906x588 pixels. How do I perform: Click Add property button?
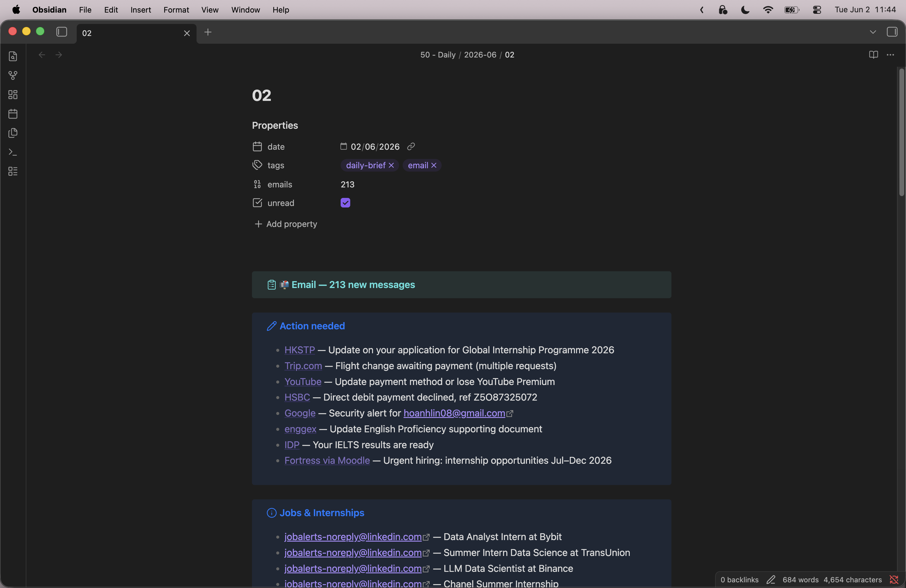coord(286,224)
